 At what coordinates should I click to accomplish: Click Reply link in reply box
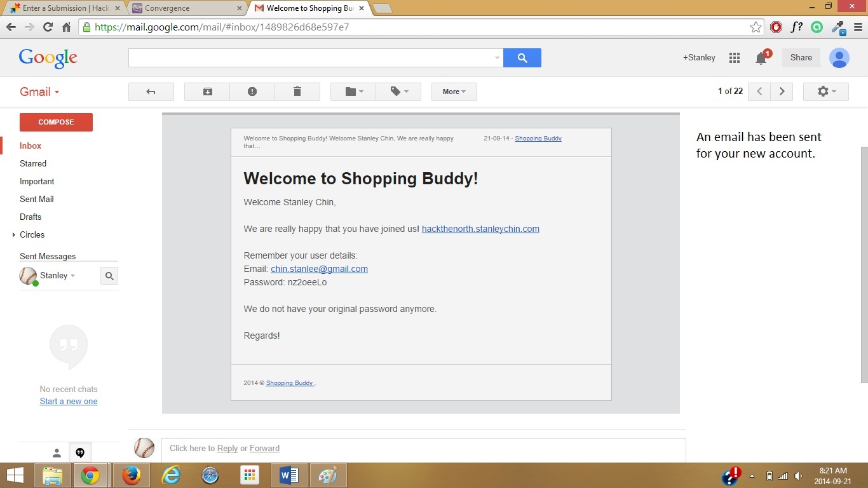tap(227, 448)
